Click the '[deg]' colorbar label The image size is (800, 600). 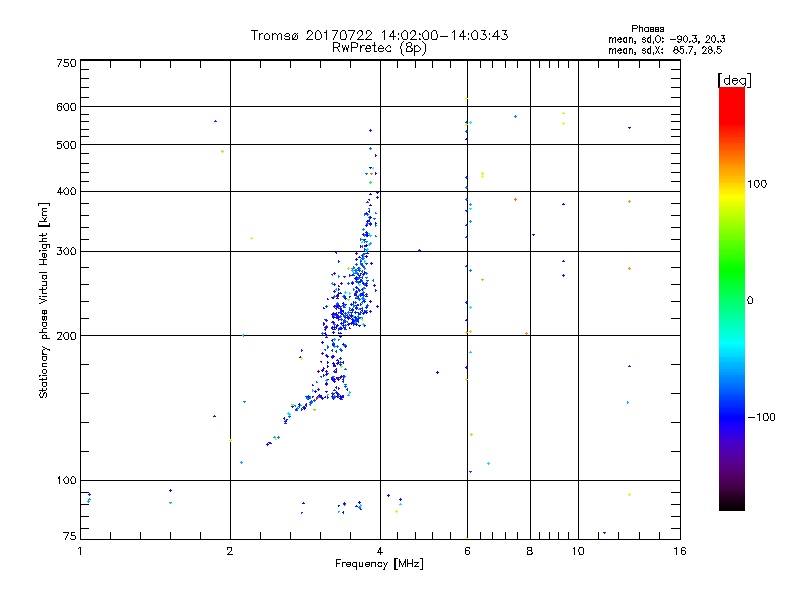pyautogui.click(x=734, y=80)
